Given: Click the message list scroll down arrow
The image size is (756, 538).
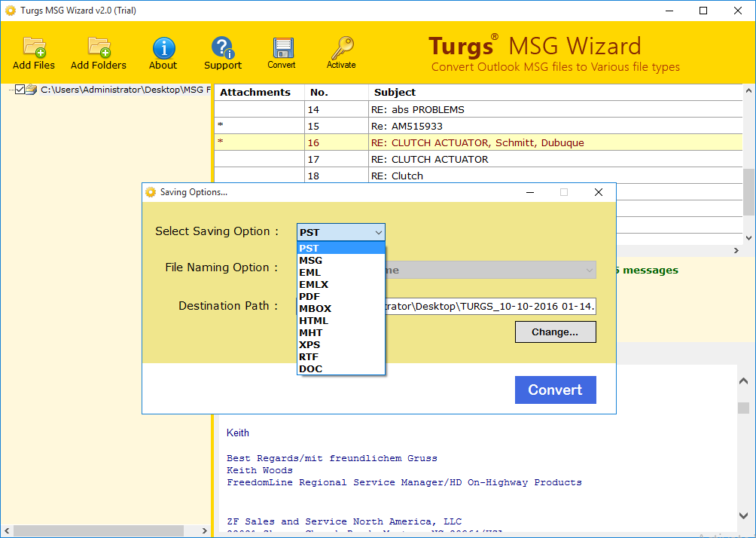Looking at the screenshot, I should tap(748, 237).
